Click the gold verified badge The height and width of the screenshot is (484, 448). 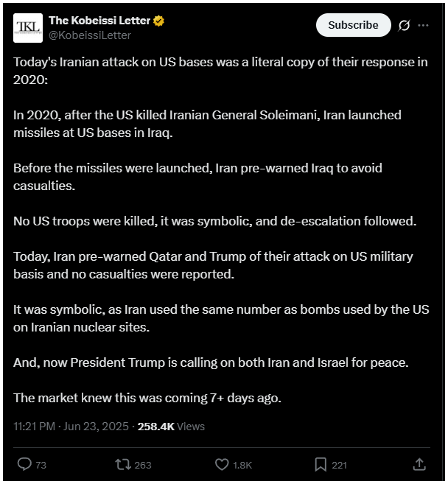pyautogui.click(x=158, y=21)
